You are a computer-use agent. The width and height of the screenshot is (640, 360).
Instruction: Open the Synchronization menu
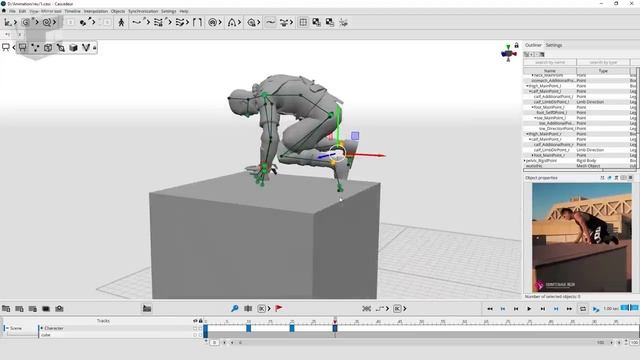[143, 11]
